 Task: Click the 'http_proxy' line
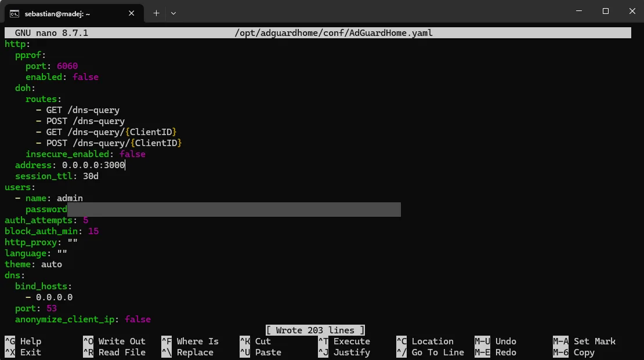click(41, 242)
